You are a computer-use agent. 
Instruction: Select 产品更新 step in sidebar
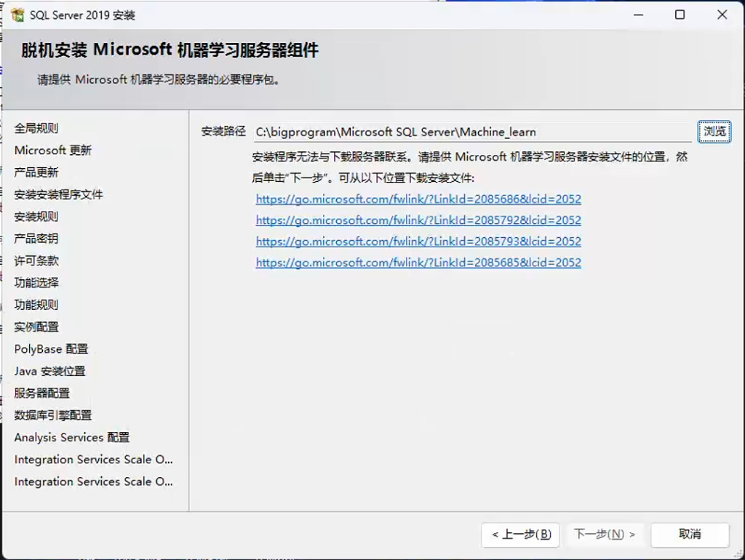pos(36,172)
